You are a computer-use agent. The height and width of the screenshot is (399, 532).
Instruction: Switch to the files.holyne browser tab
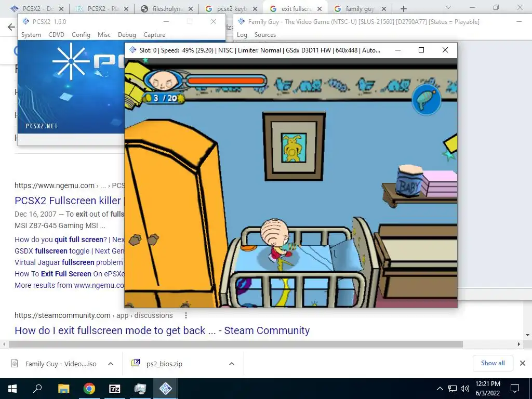(x=167, y=9)
